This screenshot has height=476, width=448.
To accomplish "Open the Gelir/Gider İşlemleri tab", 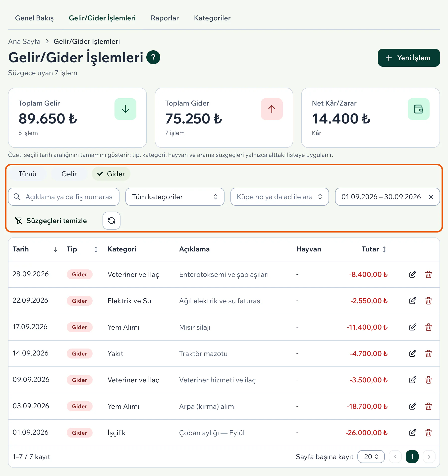I will 102,18.
